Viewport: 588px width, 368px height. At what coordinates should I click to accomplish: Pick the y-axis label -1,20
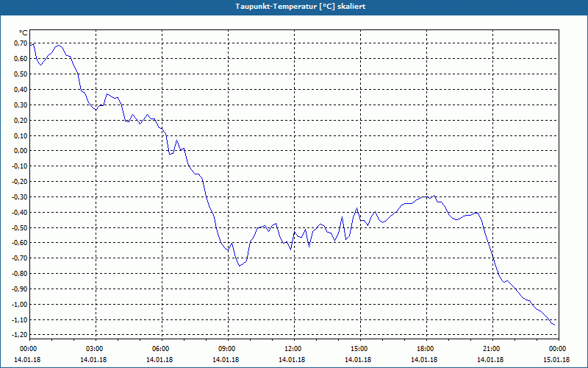[20, 334]
